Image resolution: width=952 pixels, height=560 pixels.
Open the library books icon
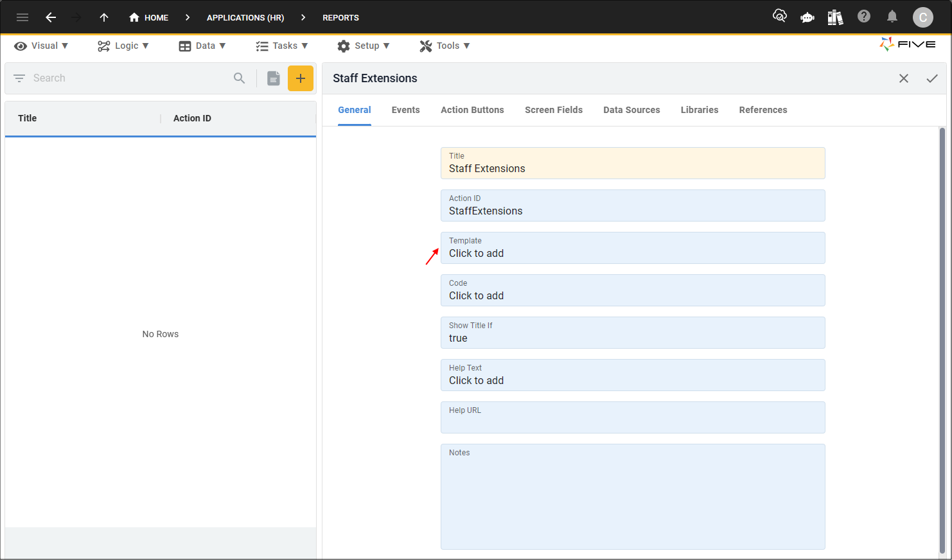click(x=835, y=17)
